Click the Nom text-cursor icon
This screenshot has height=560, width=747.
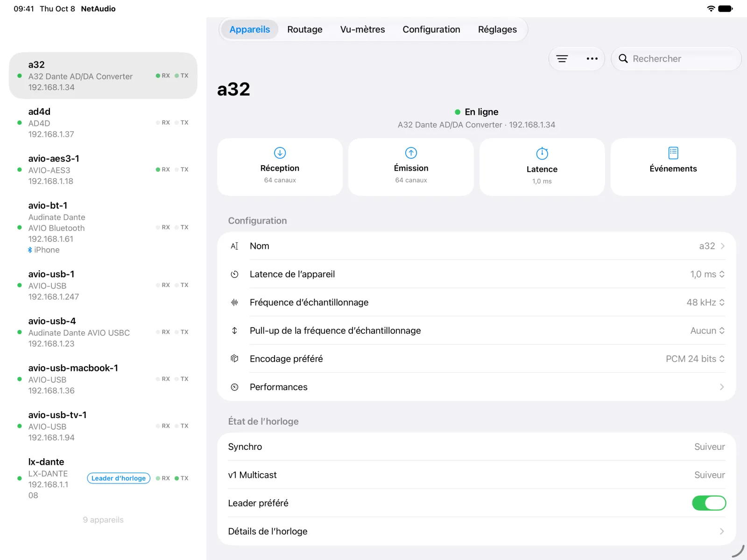pos(234,246)
